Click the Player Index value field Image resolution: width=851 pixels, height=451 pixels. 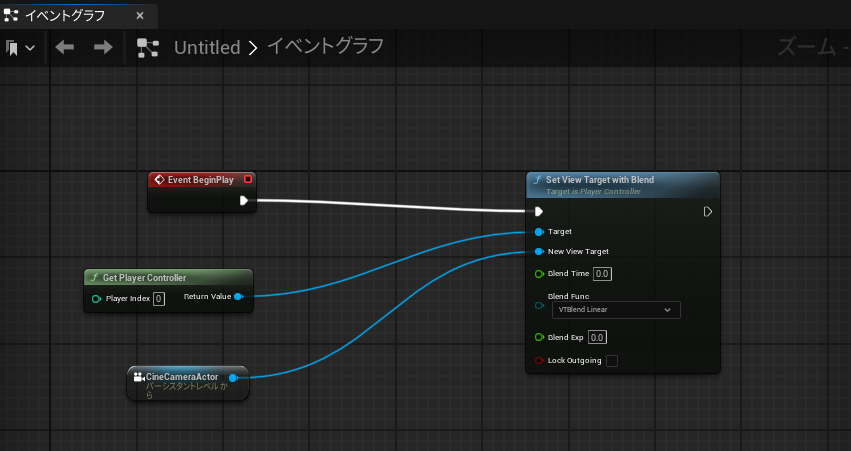159,299
